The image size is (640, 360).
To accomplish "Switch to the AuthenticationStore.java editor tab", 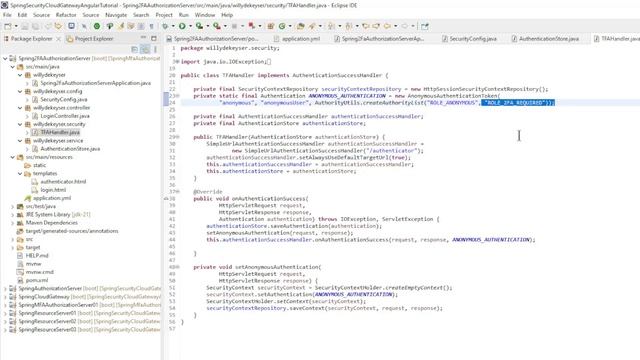I will [x=545, y=39].
